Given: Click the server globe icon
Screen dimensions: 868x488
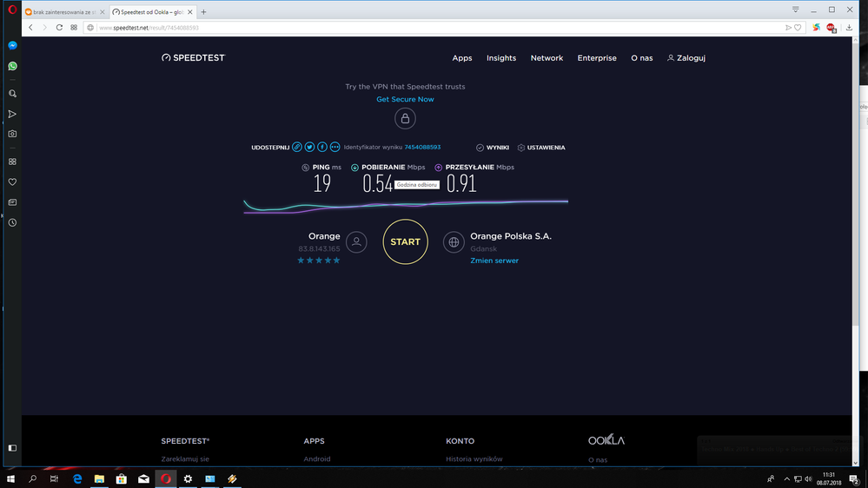Looking at the screenshot, I should pyautogui.click(x=454, y=241).
